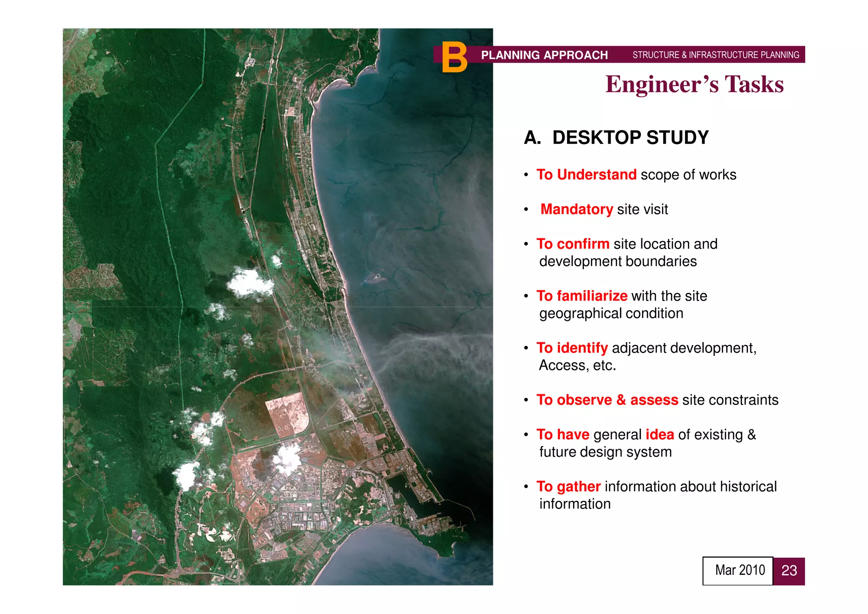This screenshot has width=868, height=614.
Task: Click the 'Mar 2010' date box
Action: pos(738,571)
